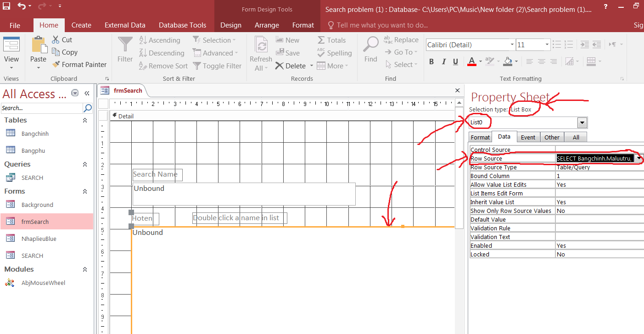Select the Search Name label control
The image size is (644, 334).
157,175
